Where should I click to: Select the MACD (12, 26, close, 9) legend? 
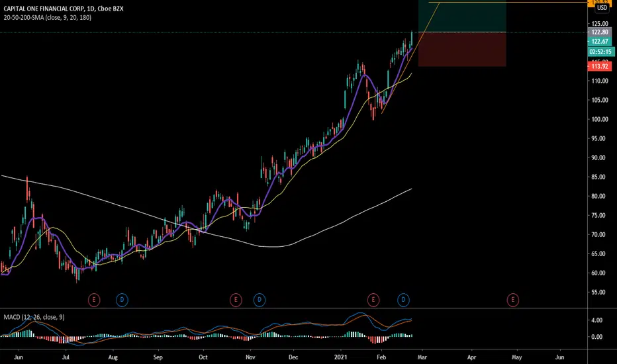click(x=34, y=317)
